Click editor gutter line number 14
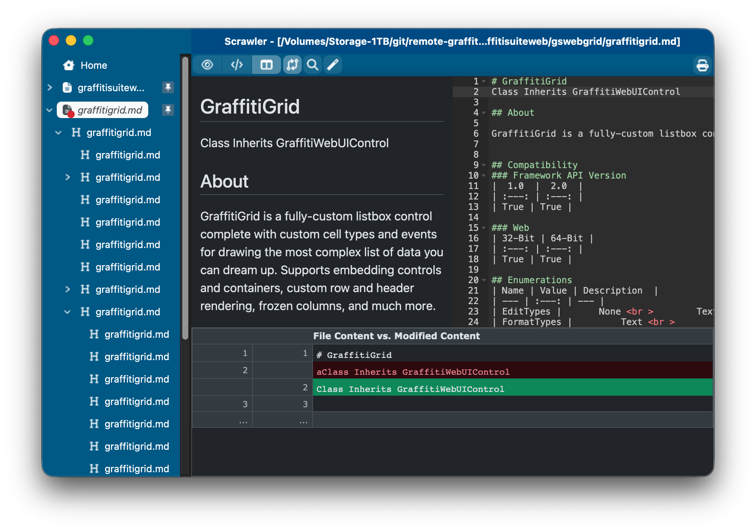This screenshot has width=756, height=532. [x=473, y=217]
